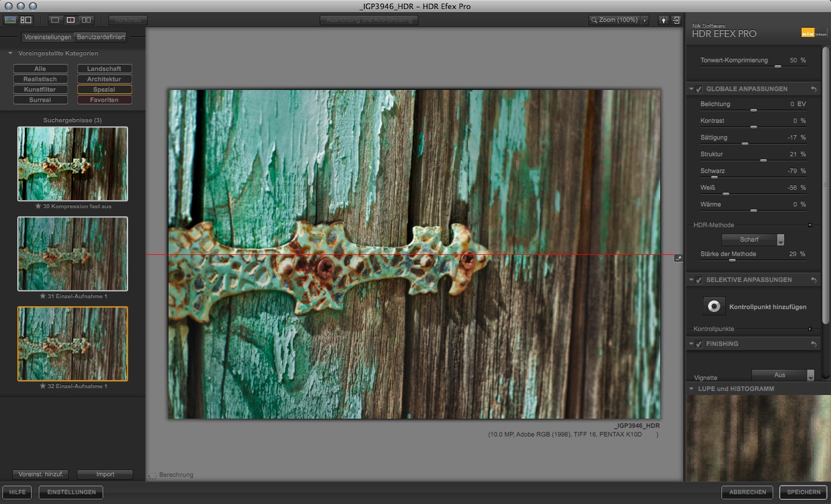Open the Einstellungen dialog
831x504 pixels.
click(x=70, y=492)
